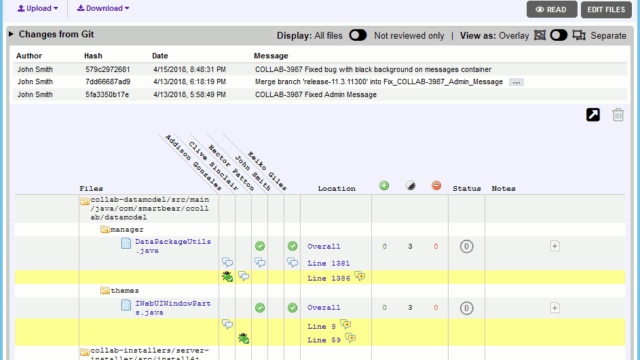Go to the Line 1381 link
The width and height of the screenshot is (640, 360).
pos(329,264)
